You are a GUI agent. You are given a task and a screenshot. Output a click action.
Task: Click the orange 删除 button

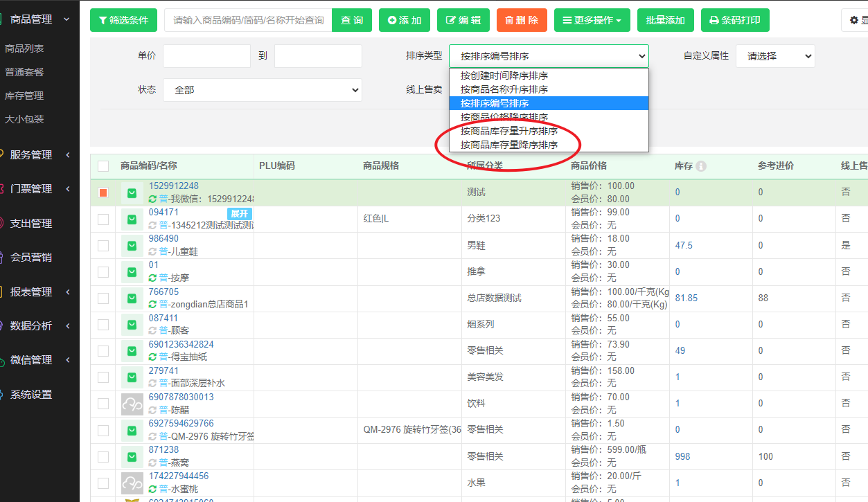pos(522,20)
